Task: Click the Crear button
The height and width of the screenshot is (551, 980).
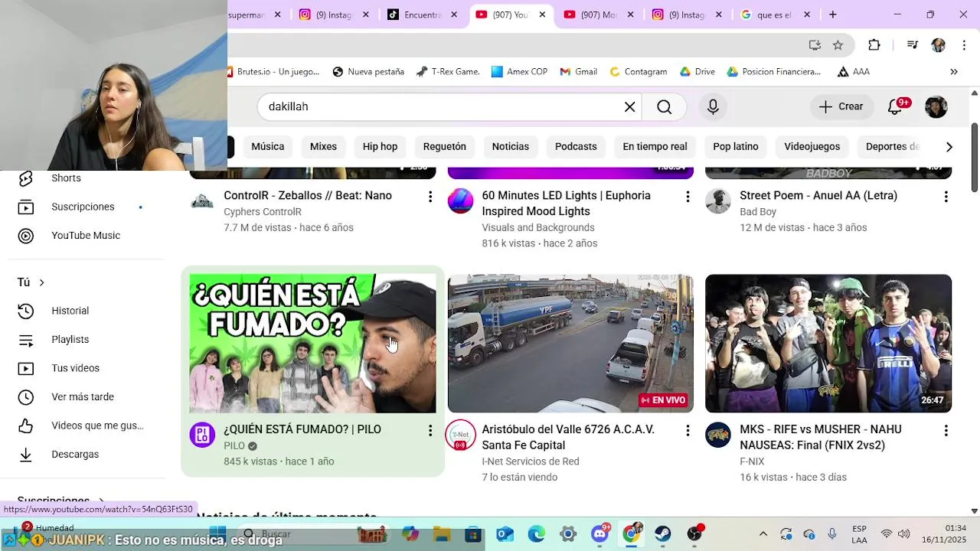Action: pos(841,106)
